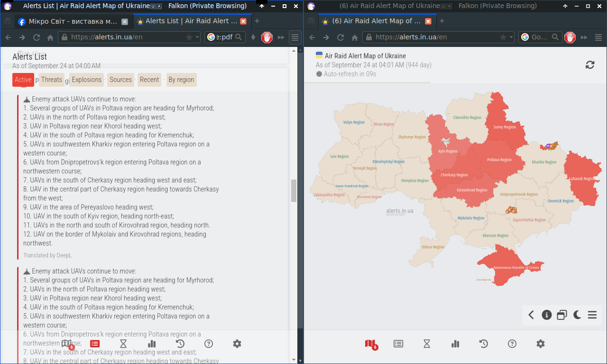
Task: Open a new tab in the right window
Action: point(442,21)
